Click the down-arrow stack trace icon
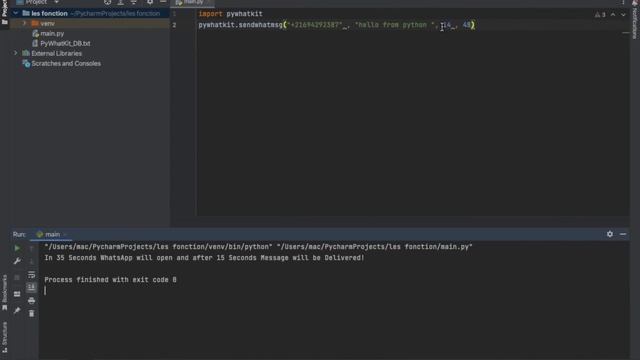This screenshot has height=360, width=640. [31, 261]
